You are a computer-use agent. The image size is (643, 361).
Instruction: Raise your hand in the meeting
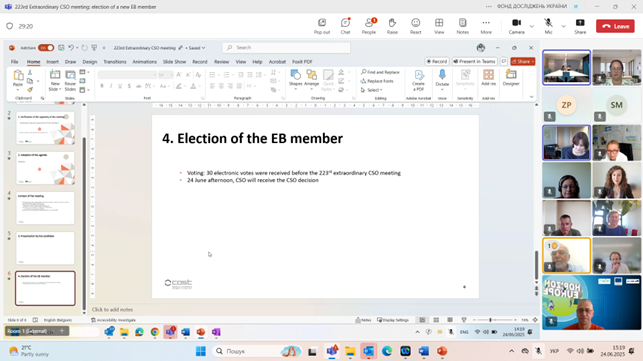point(392,26)
